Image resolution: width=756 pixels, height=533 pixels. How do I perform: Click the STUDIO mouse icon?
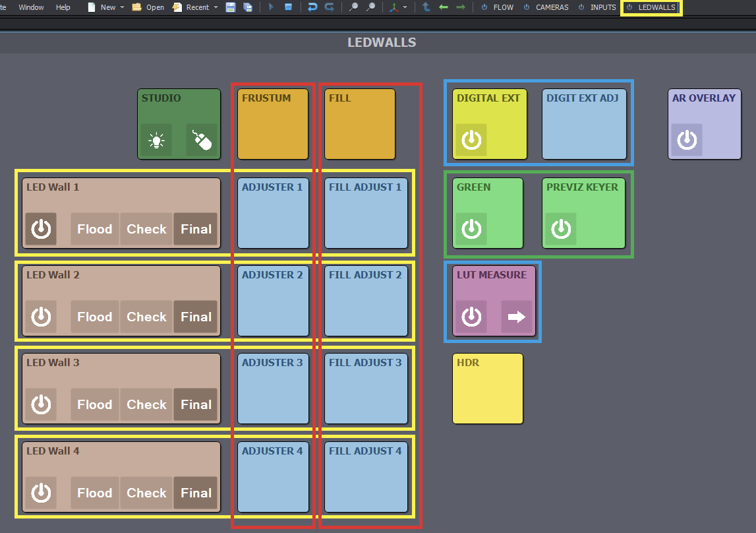202,140
